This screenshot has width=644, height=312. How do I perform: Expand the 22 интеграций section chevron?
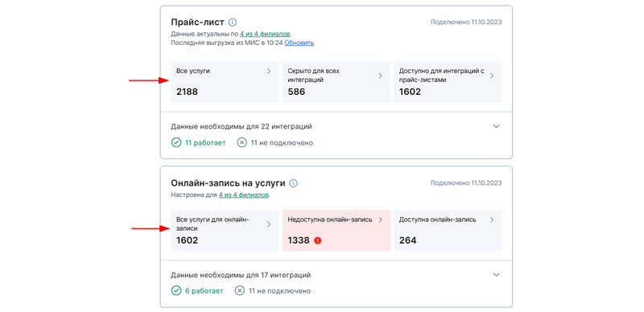point(496,126)
